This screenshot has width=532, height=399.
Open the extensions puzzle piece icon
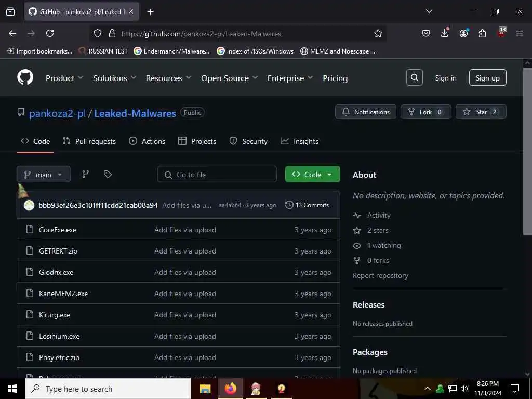pyautogui.click(x=482, y=33)
